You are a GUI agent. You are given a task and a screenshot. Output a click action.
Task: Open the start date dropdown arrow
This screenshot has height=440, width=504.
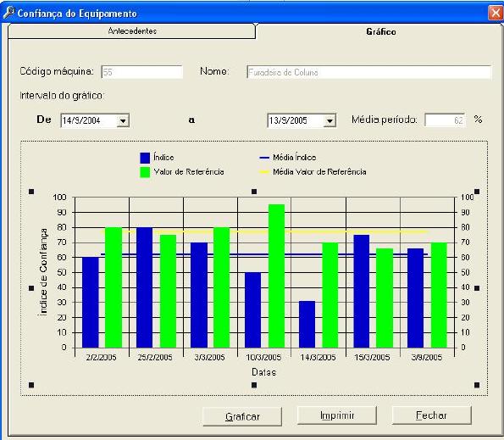tap(123, 121)
